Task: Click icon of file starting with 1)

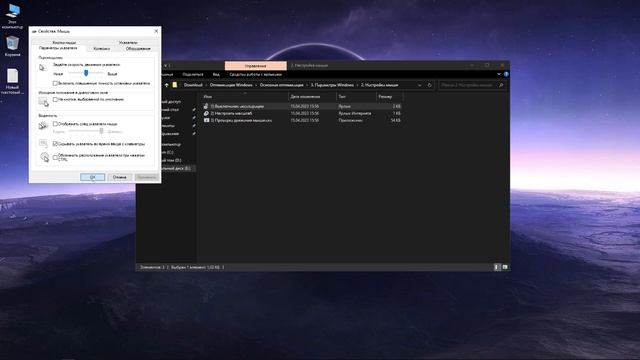Action: pos(206,106)
